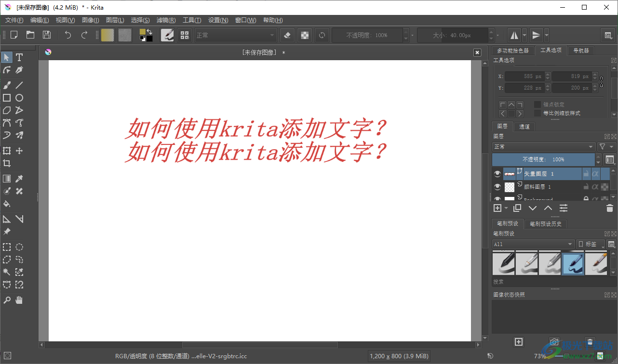Select the Zoom magnifier tool
Viewport: 618px width, 364px height.
tap(7, 300)
